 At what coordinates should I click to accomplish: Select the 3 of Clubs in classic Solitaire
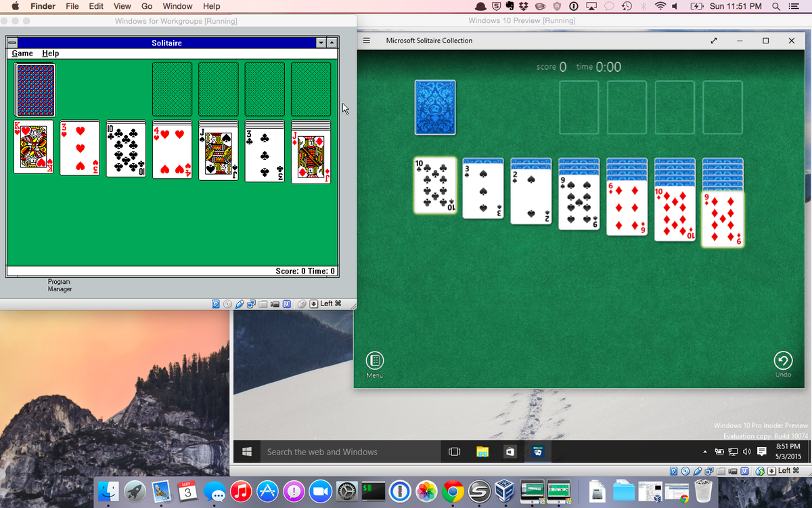(265, 155)
